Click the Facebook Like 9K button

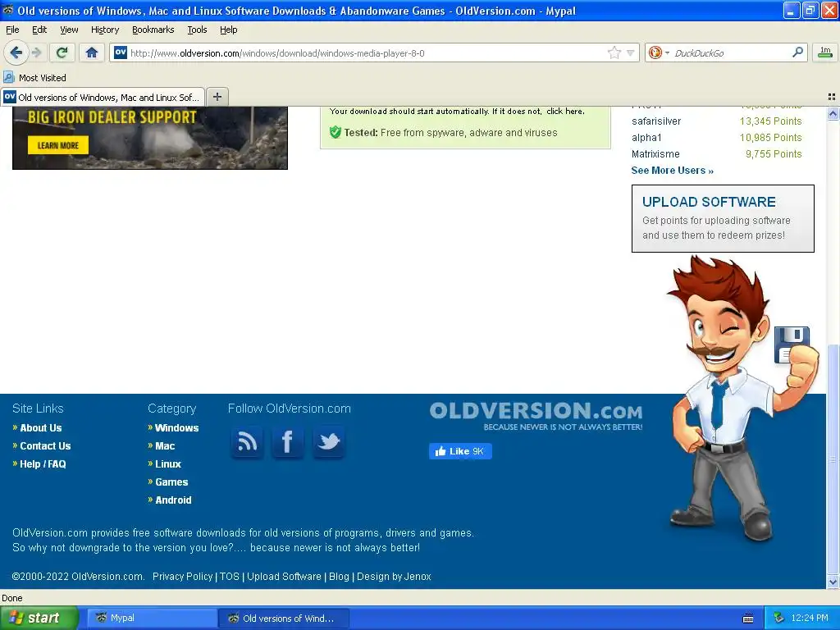460,451
